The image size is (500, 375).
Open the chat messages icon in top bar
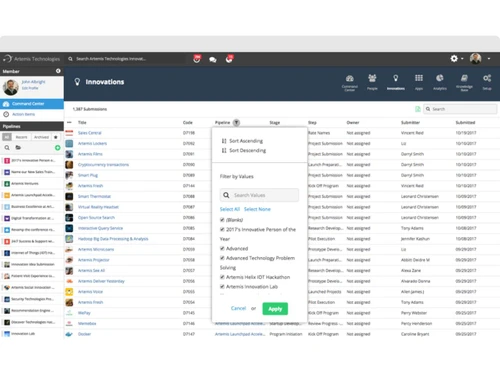click(x=213, y=60)
